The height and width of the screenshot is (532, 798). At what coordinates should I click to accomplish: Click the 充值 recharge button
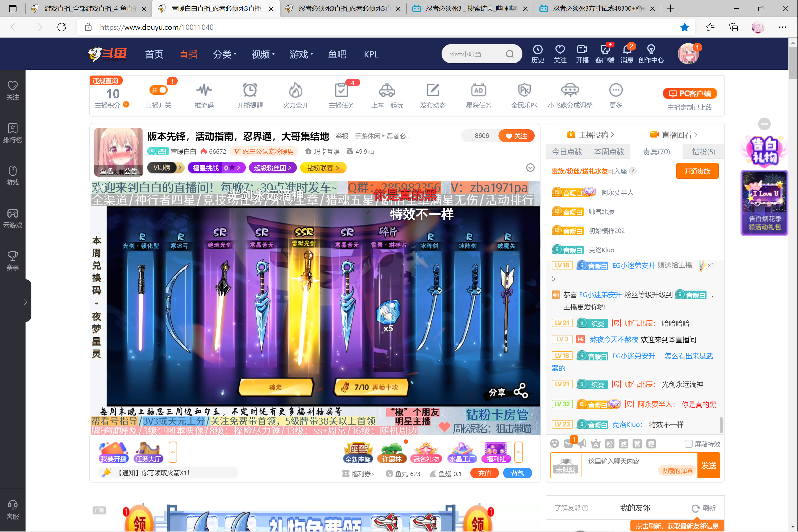(484, 473)
